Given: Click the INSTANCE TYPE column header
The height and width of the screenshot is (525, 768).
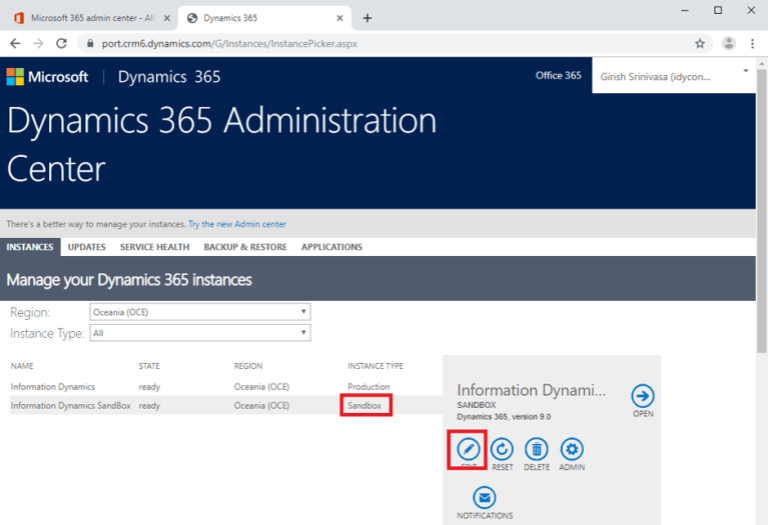Looking at the screenshot, I should tap(375, 366).
